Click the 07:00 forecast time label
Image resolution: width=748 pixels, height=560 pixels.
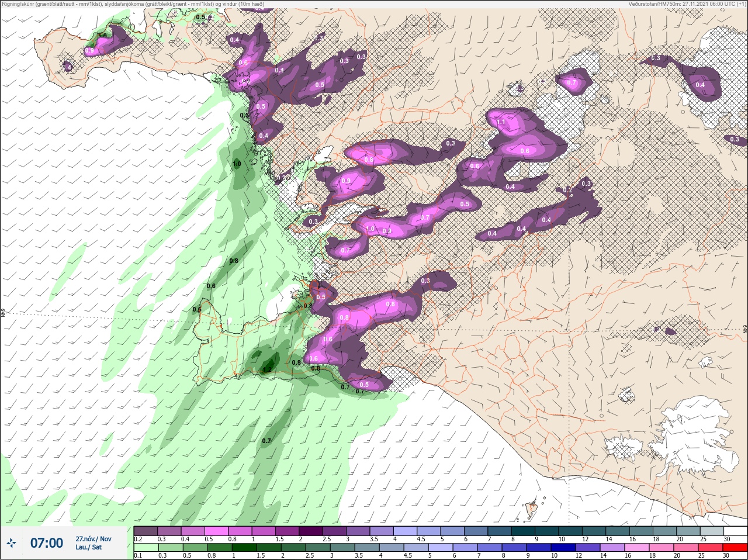click(46, 543)
